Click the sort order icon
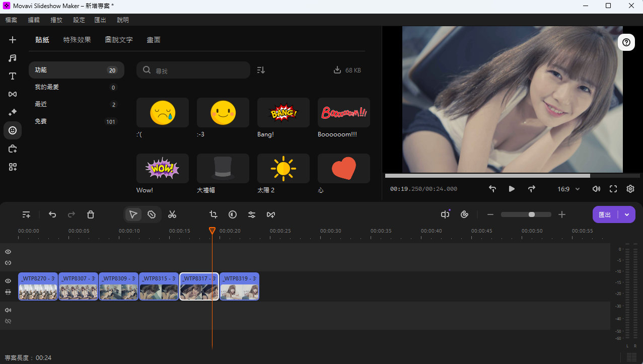 (261, 70)
